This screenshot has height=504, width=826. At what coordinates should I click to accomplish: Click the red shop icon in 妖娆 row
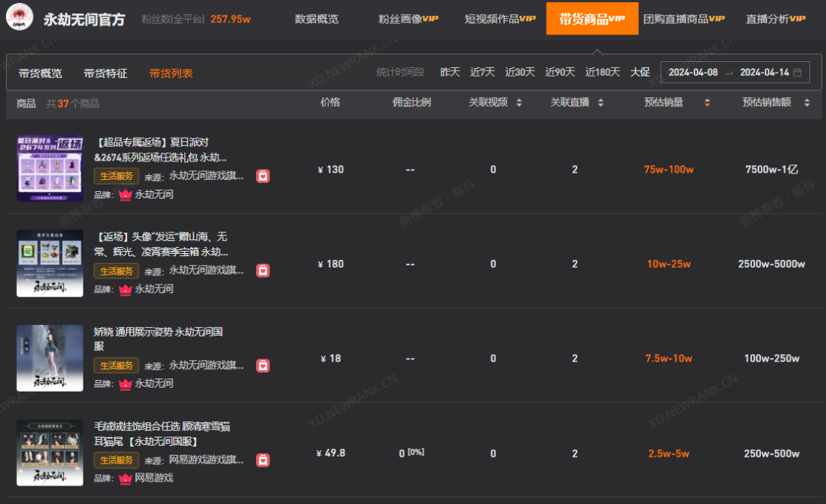click(x=263, y=366)
